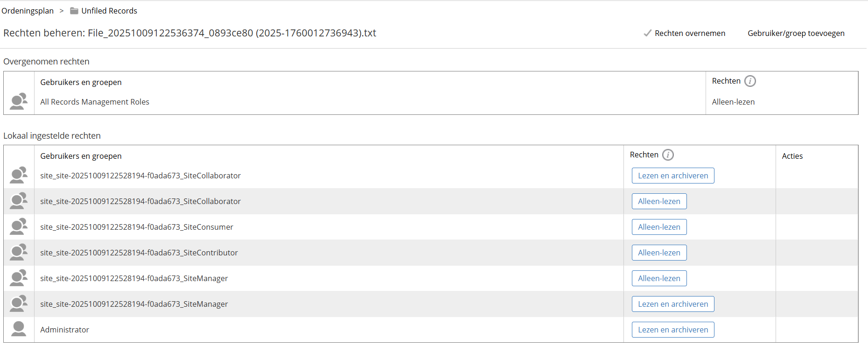868x353 pixels.
Task: Open the second SiteCollaborator Alleen-lezen dropdown
Action: [x=659, y=201]
